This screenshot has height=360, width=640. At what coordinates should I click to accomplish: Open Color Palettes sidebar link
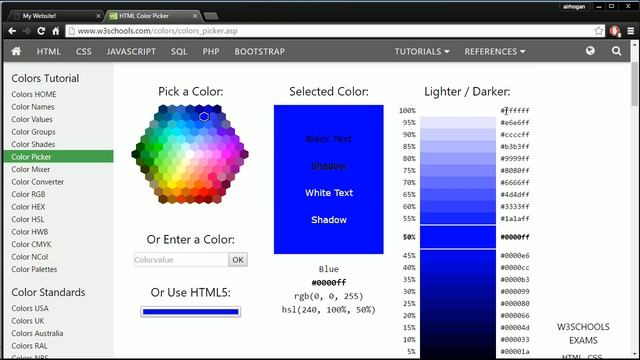[x=34, y=269]
